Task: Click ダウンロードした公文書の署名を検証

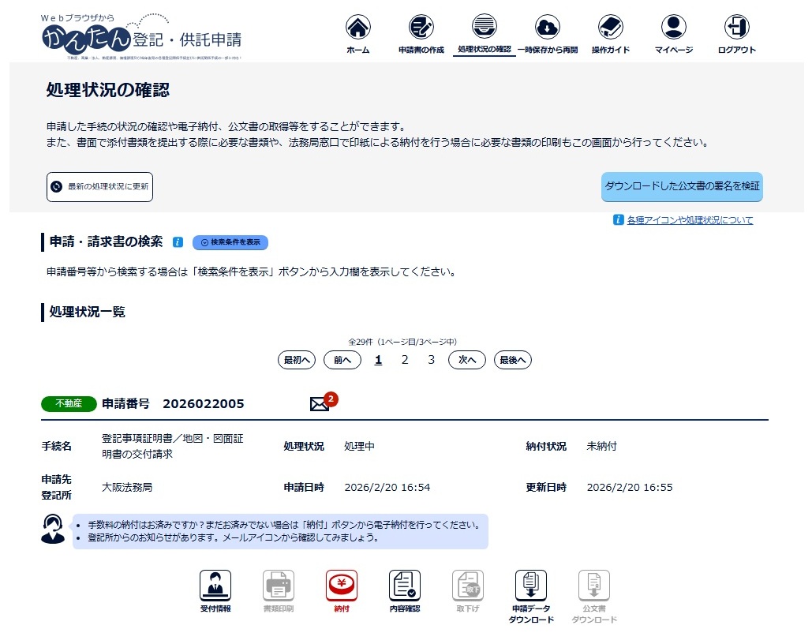Action: click(681, 186)
